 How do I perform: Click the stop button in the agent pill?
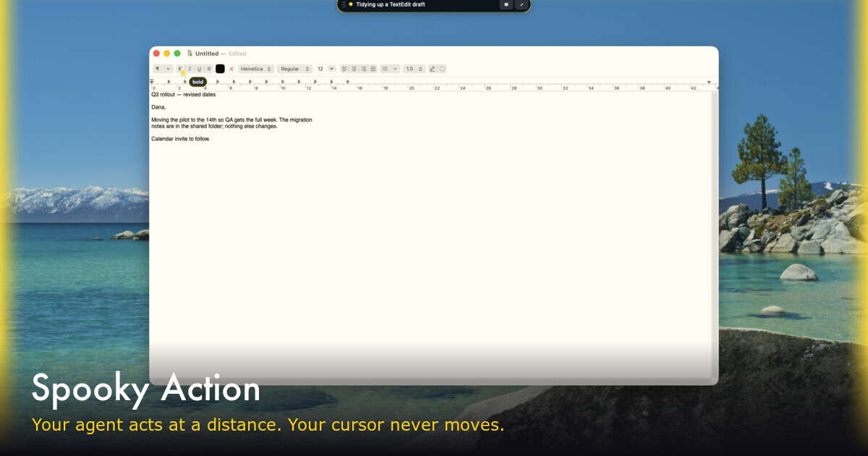(x=506, y=4)
